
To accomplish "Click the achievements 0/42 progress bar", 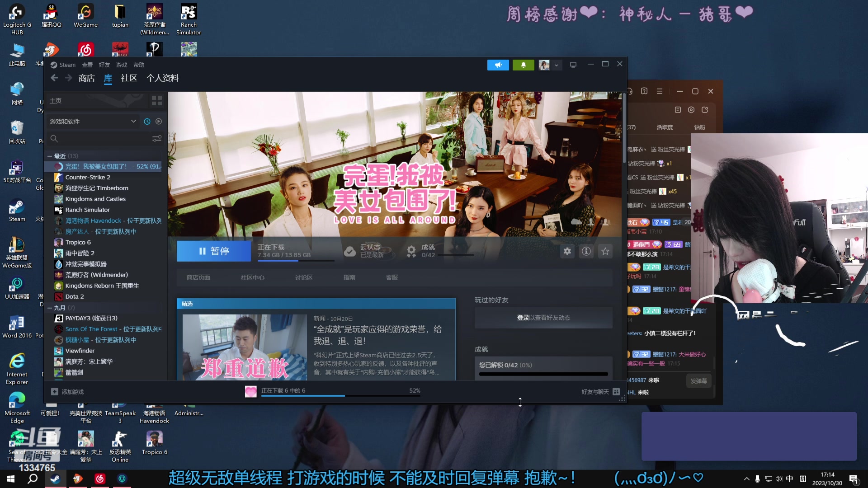I will [543, 374].
